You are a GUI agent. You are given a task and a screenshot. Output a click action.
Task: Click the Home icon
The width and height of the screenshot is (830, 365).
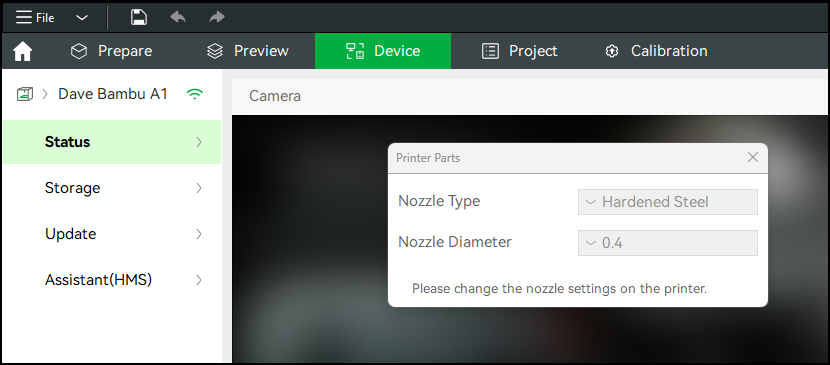pyautogui.click(x=23, y=51)
